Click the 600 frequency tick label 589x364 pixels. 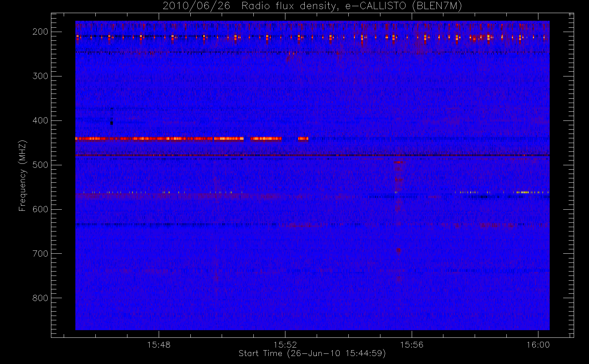(40, 209)
